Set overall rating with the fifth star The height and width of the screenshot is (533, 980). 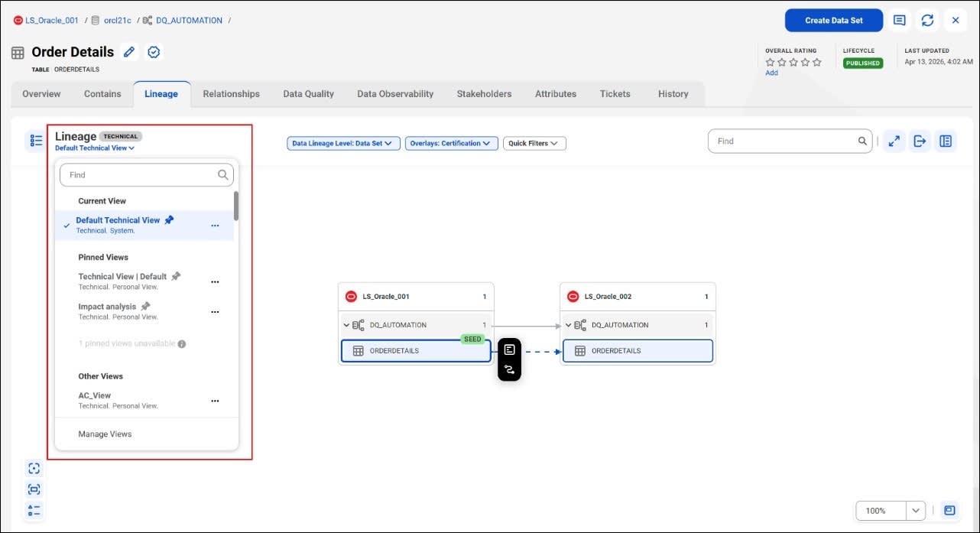(x=817, y=62)
